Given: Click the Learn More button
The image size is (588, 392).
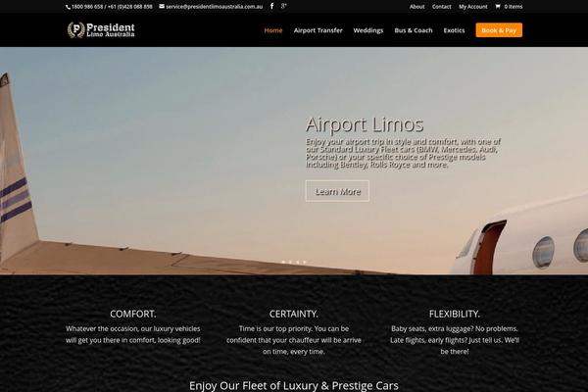Looking at the screenshot, I should [337, 191].
